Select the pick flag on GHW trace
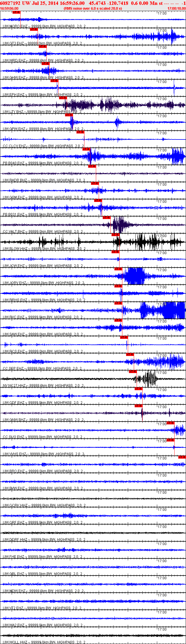Image resolution: width=186 pixels, height=644 pixels. 45,64
